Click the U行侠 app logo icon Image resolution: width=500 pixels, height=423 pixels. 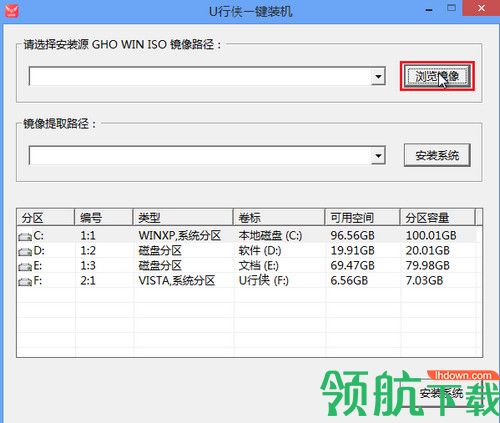tap(11, 10)
